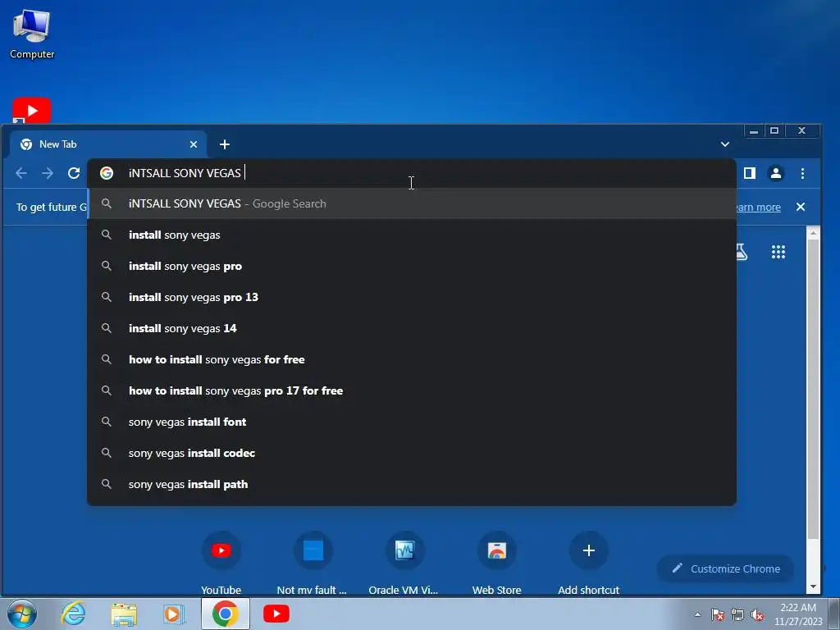Image resolution: width=840 pixels, height=630 pixels.
Task: Launch Windows Media Player from taskbar
Action: [x=174, y=614]
